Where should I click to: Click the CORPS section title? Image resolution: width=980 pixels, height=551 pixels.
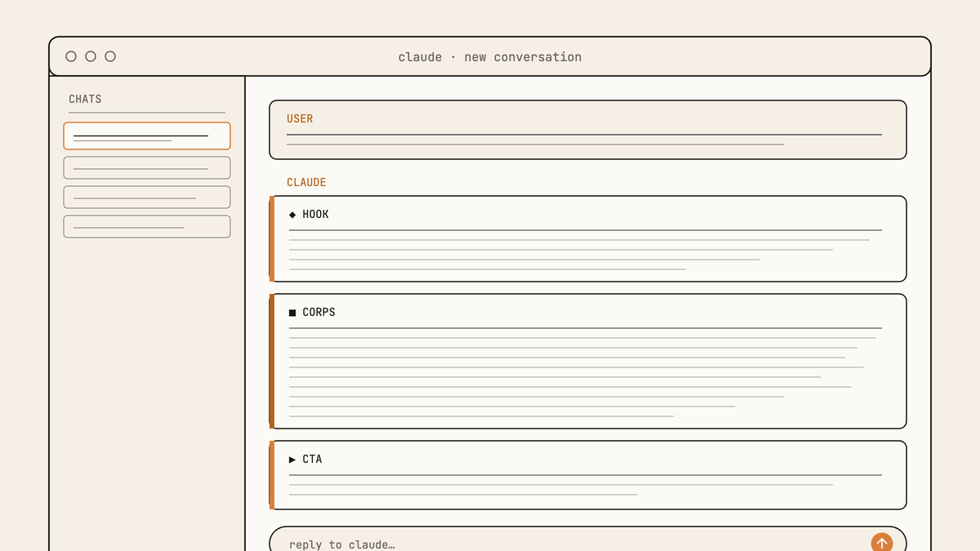pyautogui.click(x=318, y=313)
